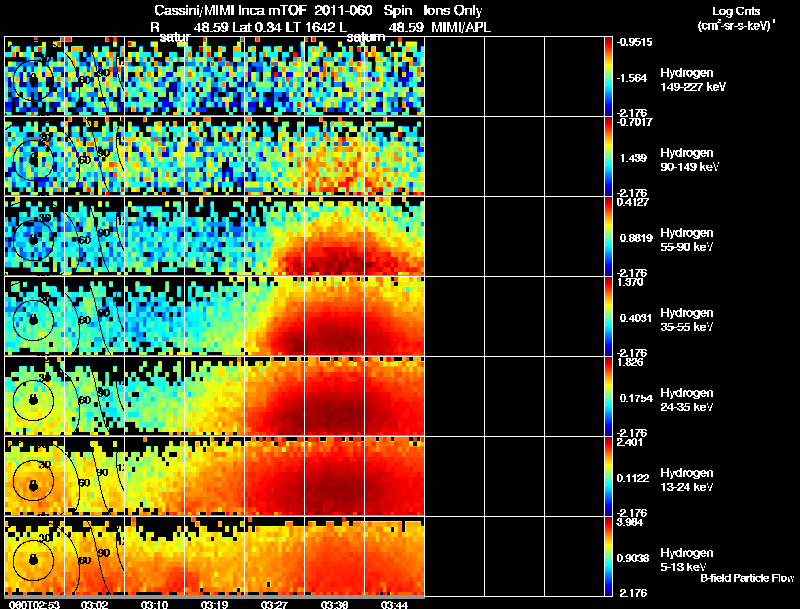Click the 'LT 1642' value in the header
The image size is (800, 609).
pyautogui.click(x=308, y=28)
